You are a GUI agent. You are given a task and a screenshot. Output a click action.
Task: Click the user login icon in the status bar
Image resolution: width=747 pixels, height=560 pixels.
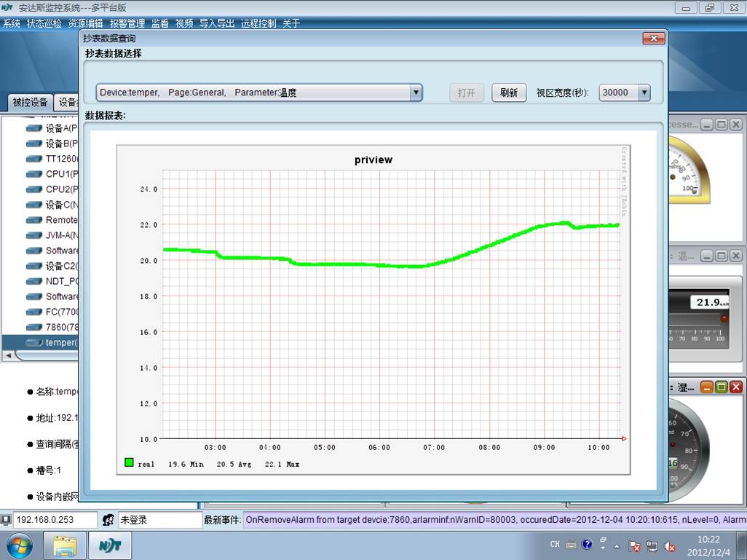pos(108,519)
